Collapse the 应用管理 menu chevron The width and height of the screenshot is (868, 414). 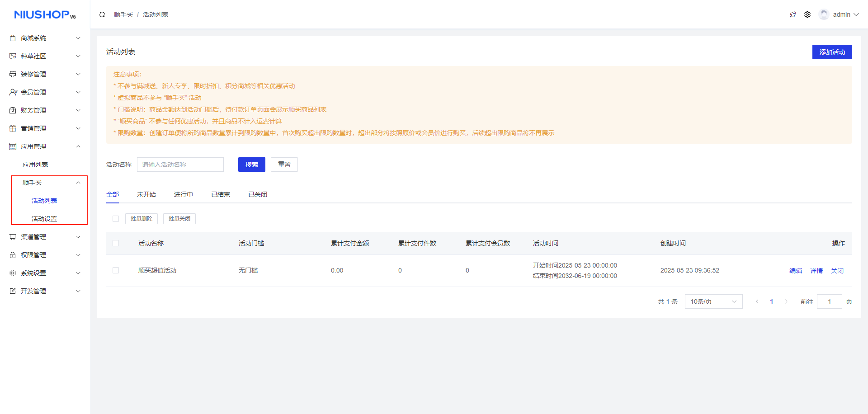(x=78, y=146)
